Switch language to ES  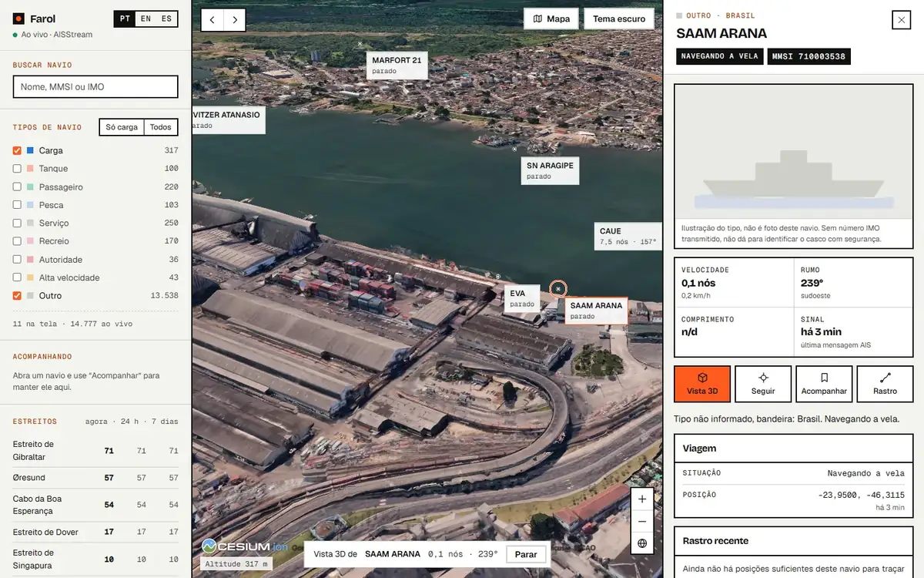tap(167, 18)
